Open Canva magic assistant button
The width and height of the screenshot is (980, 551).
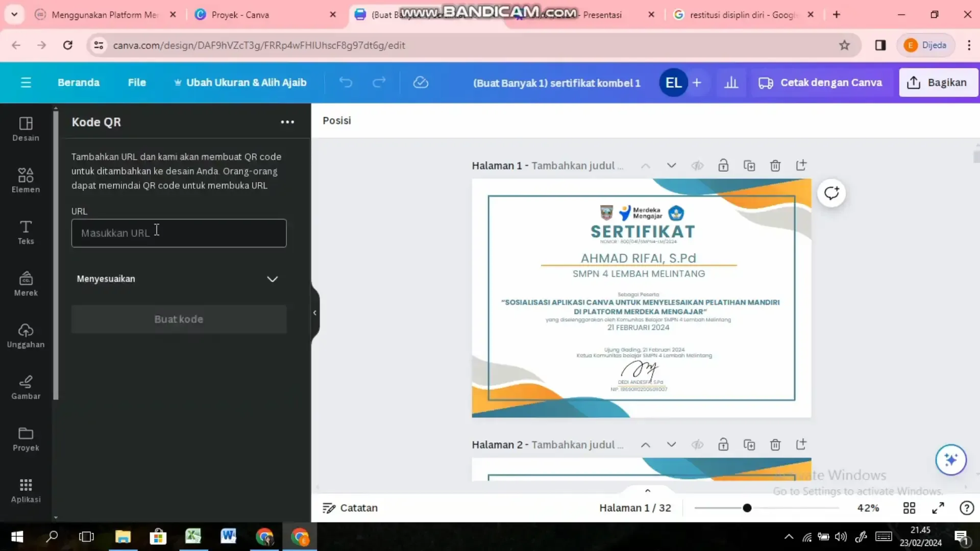951,460
